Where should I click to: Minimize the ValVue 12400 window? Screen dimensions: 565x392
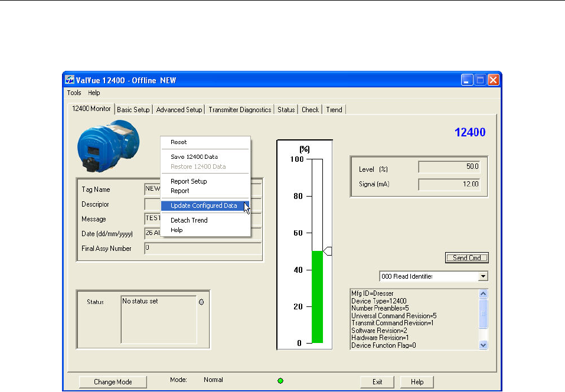466,80
